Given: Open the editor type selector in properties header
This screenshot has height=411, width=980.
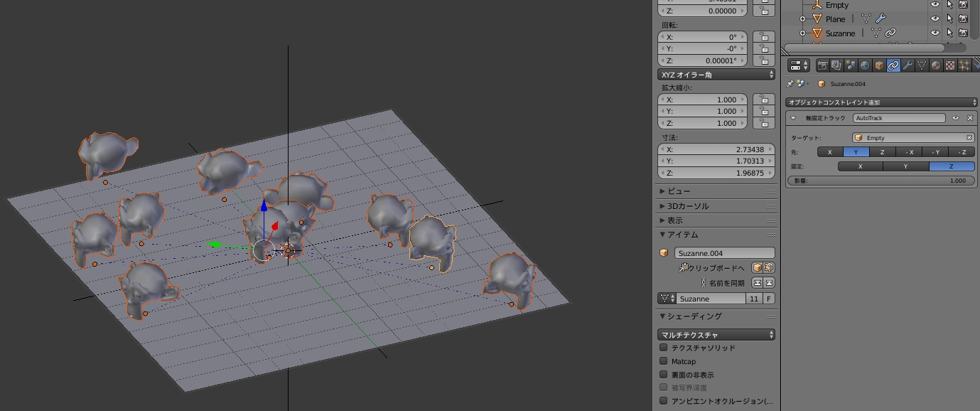Looking at the screenshot, I should pos(799,65).
